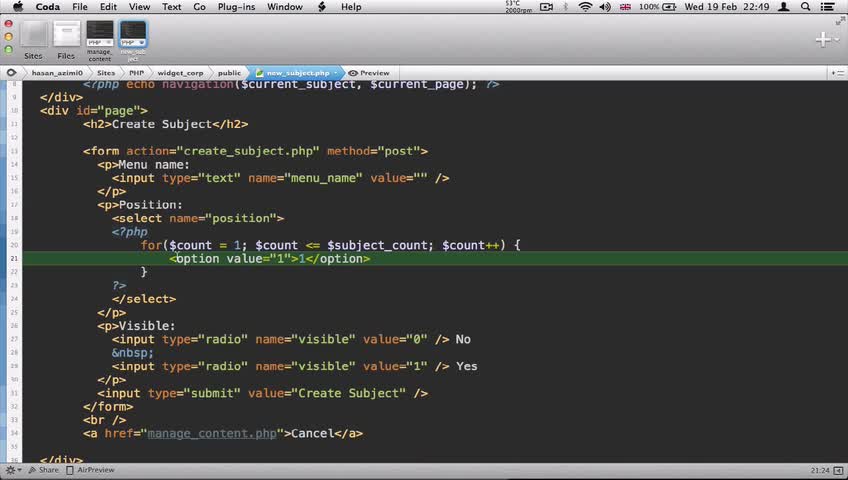848x480 pixels.
Task: Open the Sites view from toolbar
Action: point(34,40)
